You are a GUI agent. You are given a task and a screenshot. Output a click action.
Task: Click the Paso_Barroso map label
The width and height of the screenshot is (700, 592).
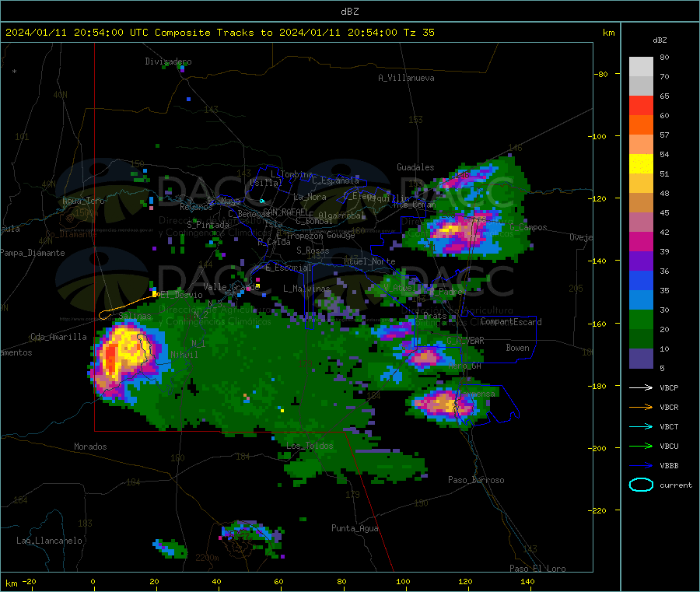pyautogui.click(x=476, y=480)
